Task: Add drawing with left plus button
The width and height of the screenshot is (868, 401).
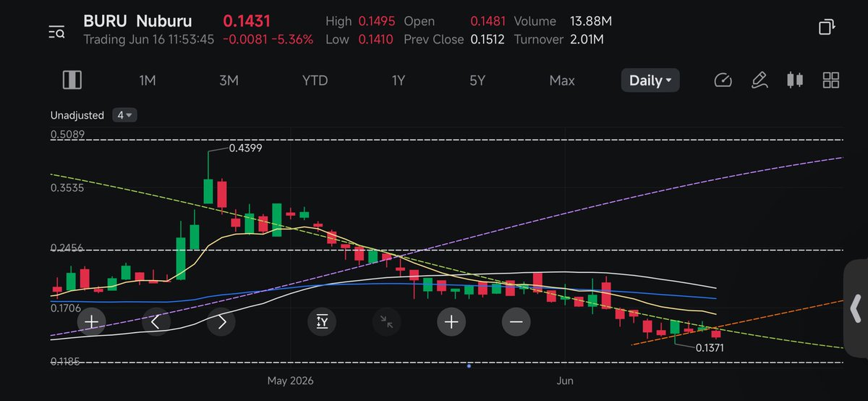Action: click(91, 321)
